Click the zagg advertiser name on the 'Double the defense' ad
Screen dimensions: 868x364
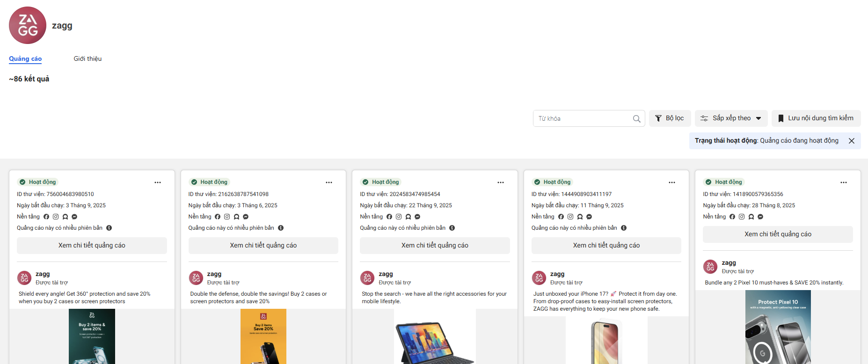pyautogui.click(x=214, y=274)
